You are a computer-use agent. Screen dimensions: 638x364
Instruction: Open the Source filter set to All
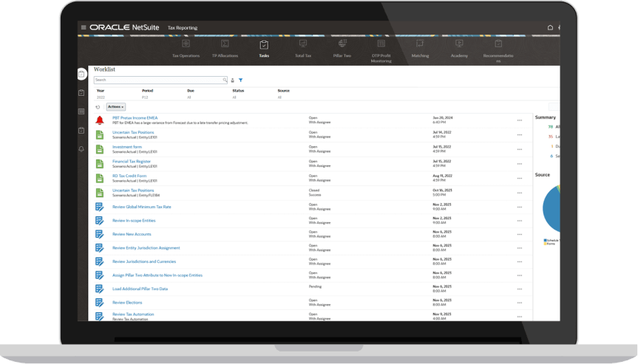pos(279,97)
